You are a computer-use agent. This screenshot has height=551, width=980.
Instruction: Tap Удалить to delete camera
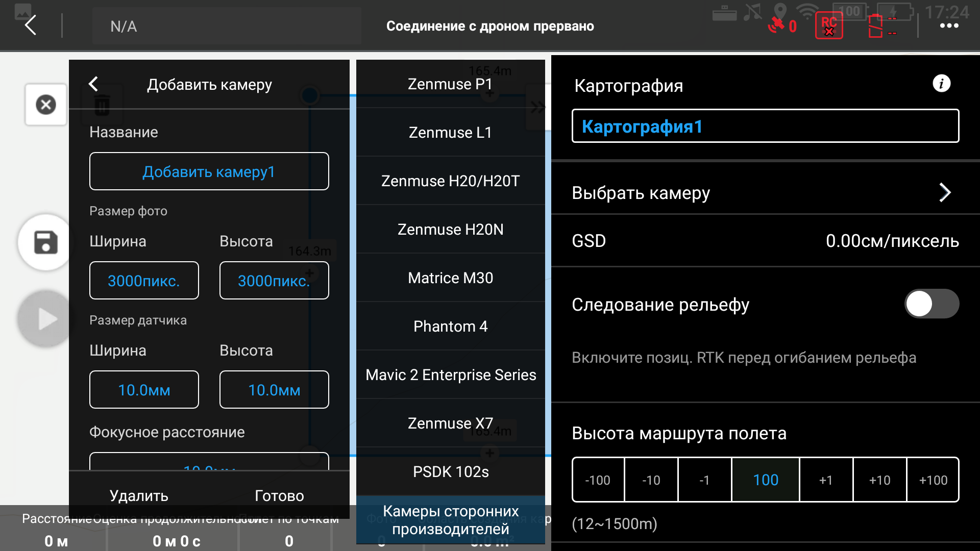[139, 495]
